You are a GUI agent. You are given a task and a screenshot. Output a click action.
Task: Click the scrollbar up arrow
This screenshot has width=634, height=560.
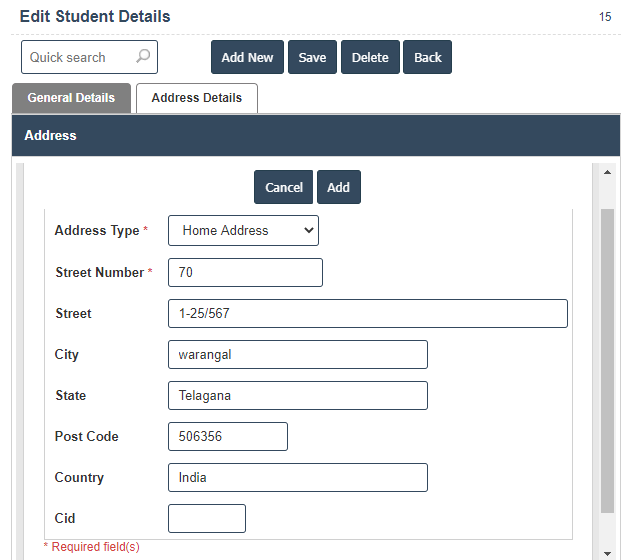click(607, 172)
